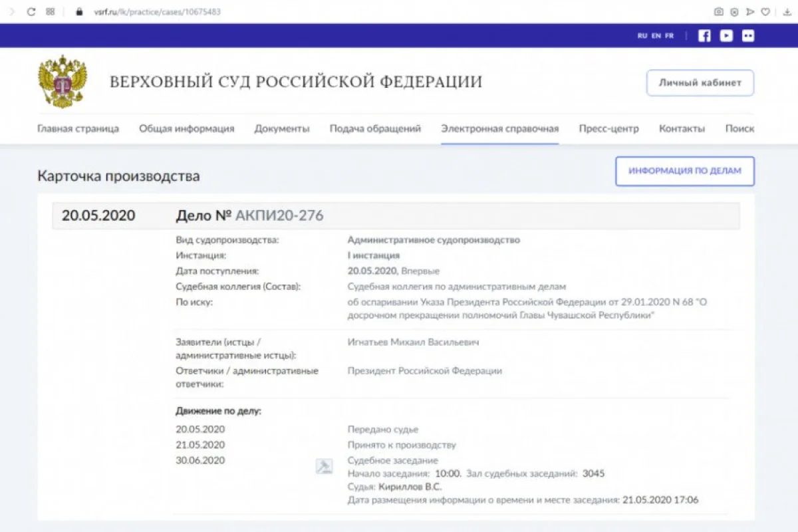This screenshot has width=798, height=532.
Task: Switch site language to EN
Action: pyautogui.click(x=656, y=36)
